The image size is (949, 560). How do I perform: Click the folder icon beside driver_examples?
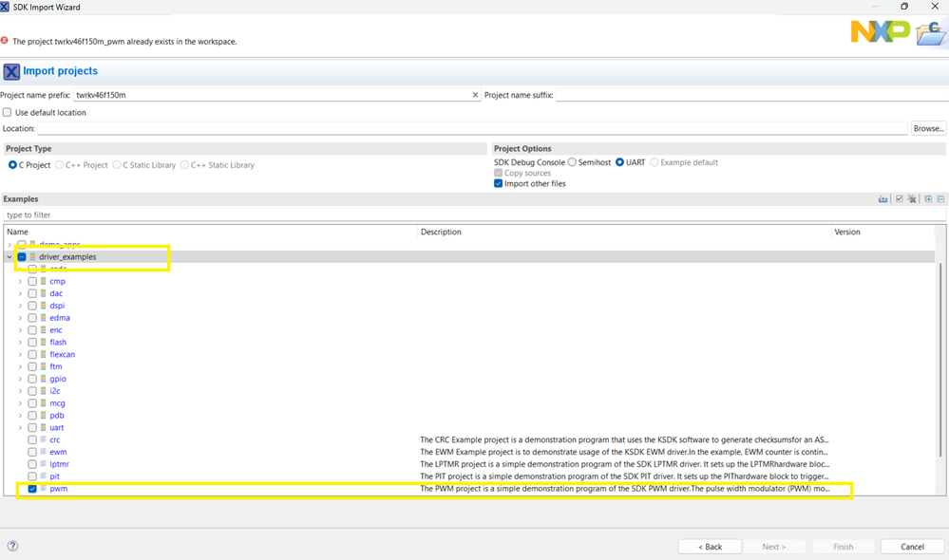point(32,257)
